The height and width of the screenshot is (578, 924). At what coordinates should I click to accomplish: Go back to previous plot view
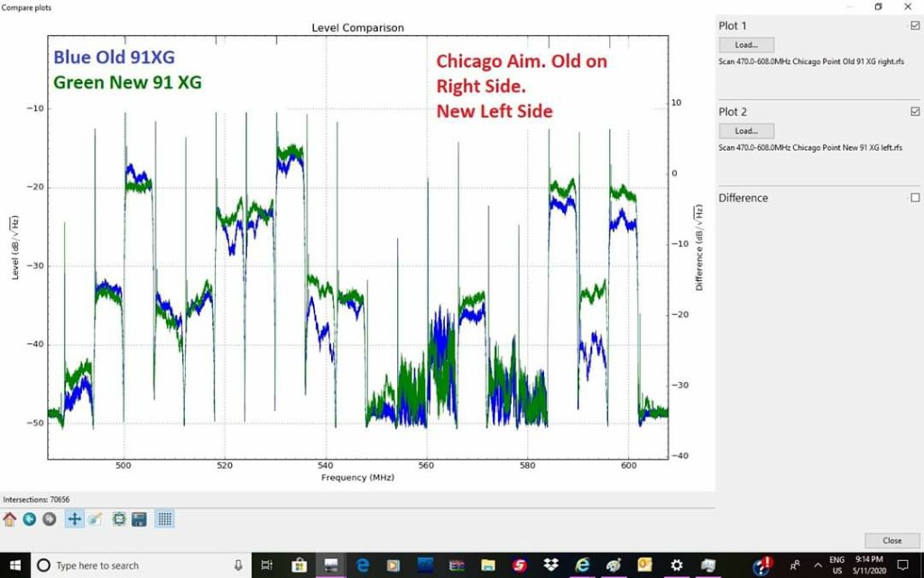coord(30,519)
